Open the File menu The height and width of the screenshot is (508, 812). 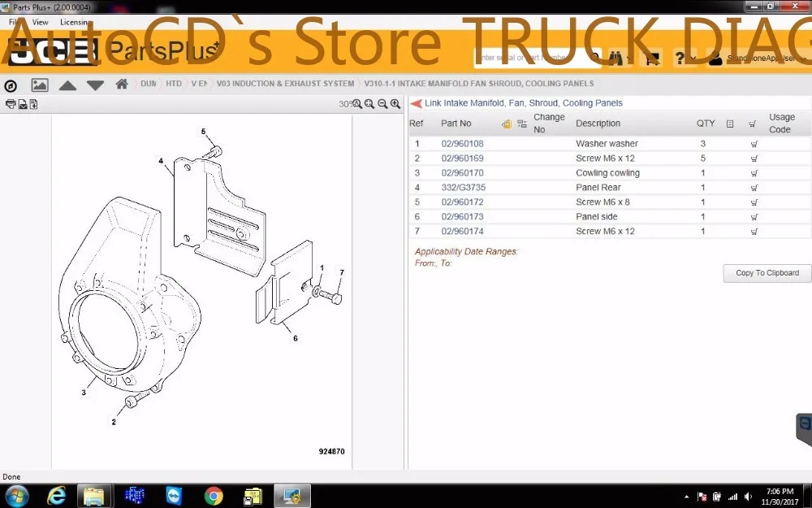[x=14, y=22]
